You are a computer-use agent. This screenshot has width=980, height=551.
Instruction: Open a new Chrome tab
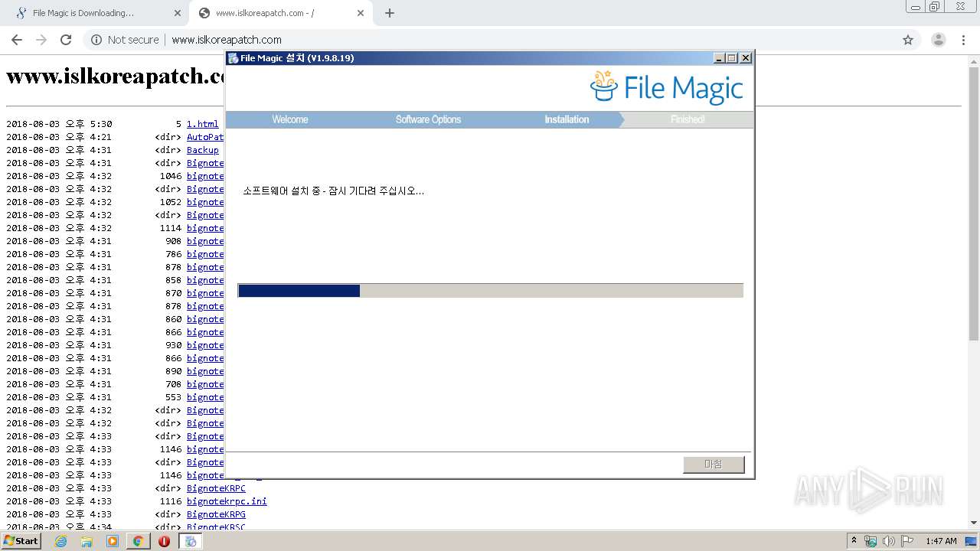tap(390, 13)
